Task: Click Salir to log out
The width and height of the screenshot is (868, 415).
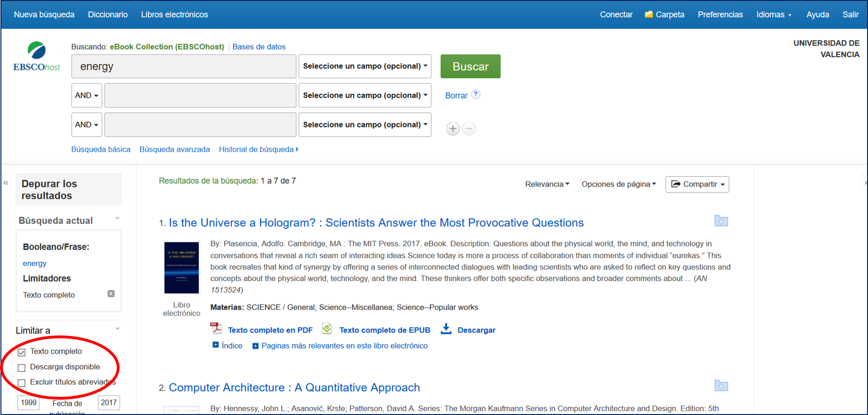Action: point(850,14)
